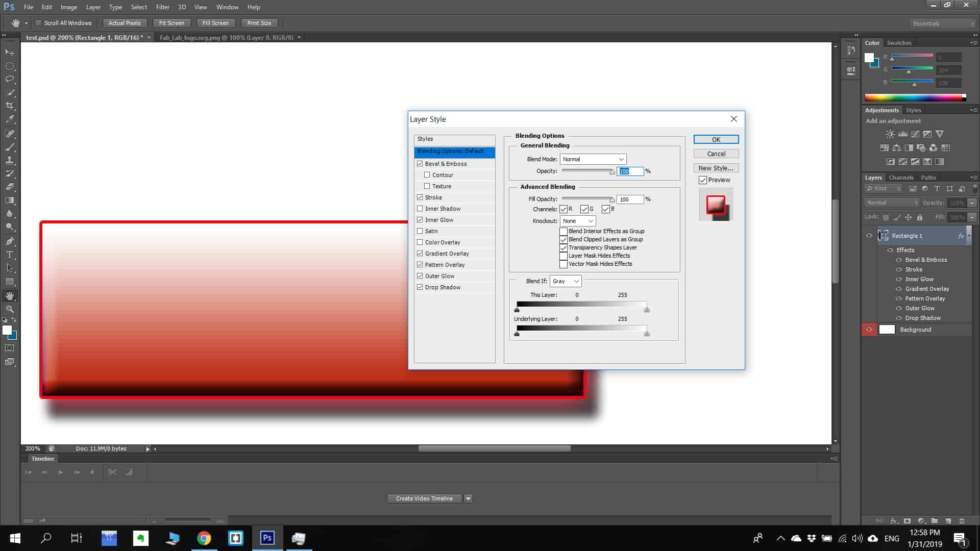Select the Pen tool
Screen dimensions: 980x551
[x=10, y=241]
